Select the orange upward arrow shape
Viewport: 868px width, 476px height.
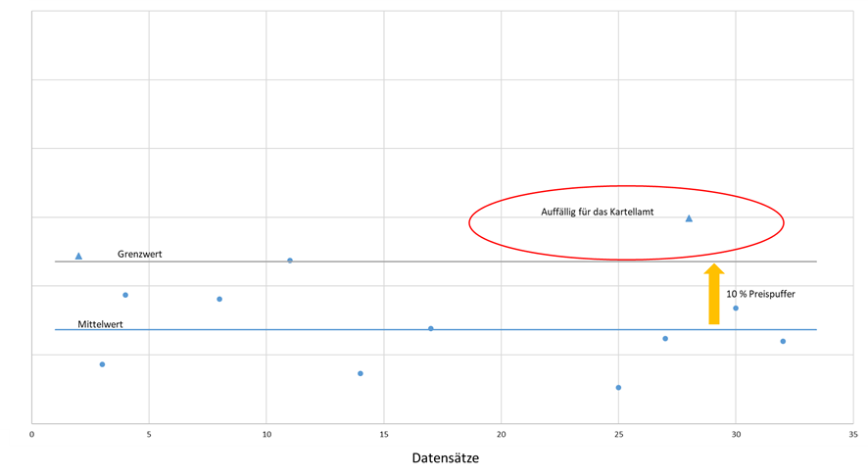pyautogui.click(x=714, y=294)
